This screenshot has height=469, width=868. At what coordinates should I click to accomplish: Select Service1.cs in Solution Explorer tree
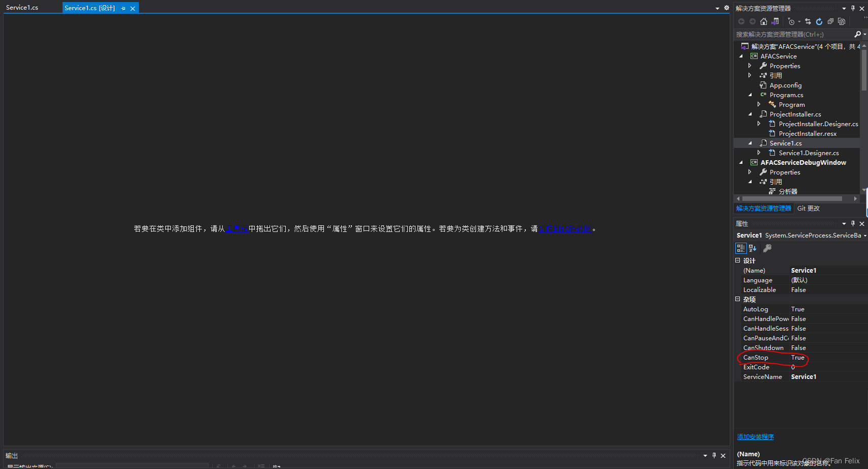[x=786, y=143]
